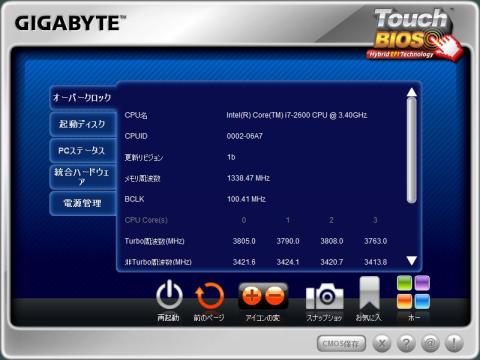Image resolution: width=480 pixels, height=360 pixels.
Task: Click the orange plus icon to enlarge icons
Action: [x=252, y=296]
